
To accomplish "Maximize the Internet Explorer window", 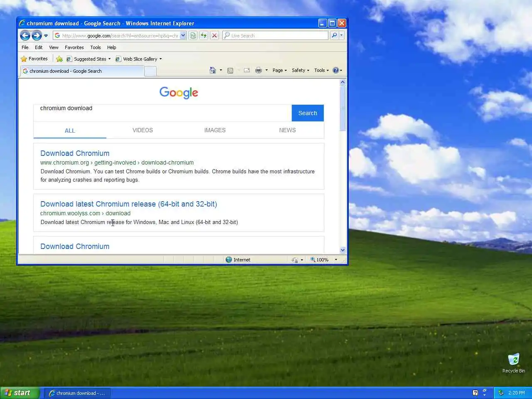I will (x=332, y=23).
